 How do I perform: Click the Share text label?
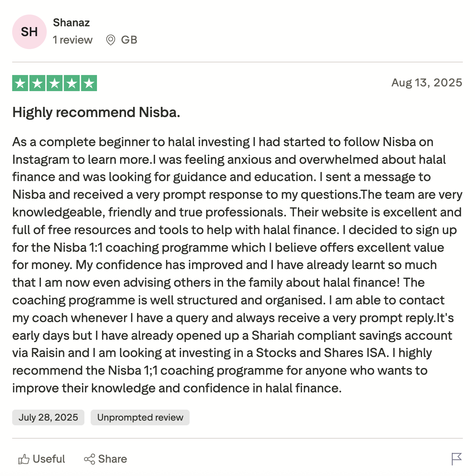tap(113, 459)
